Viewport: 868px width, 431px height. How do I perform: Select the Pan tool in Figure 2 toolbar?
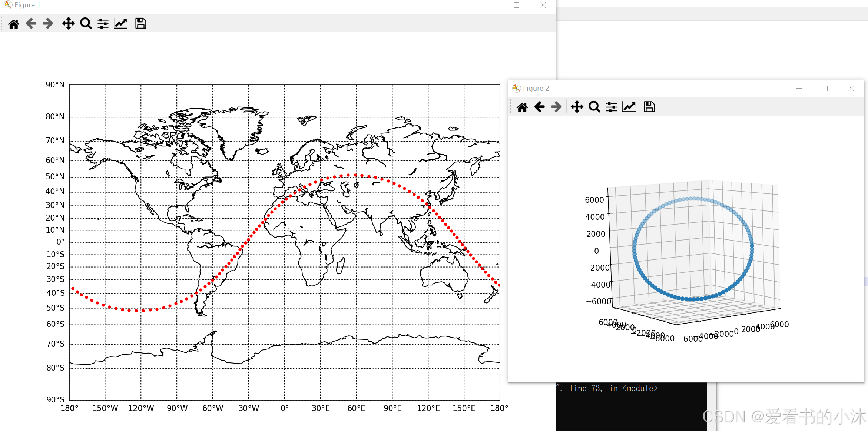[577, 106]
